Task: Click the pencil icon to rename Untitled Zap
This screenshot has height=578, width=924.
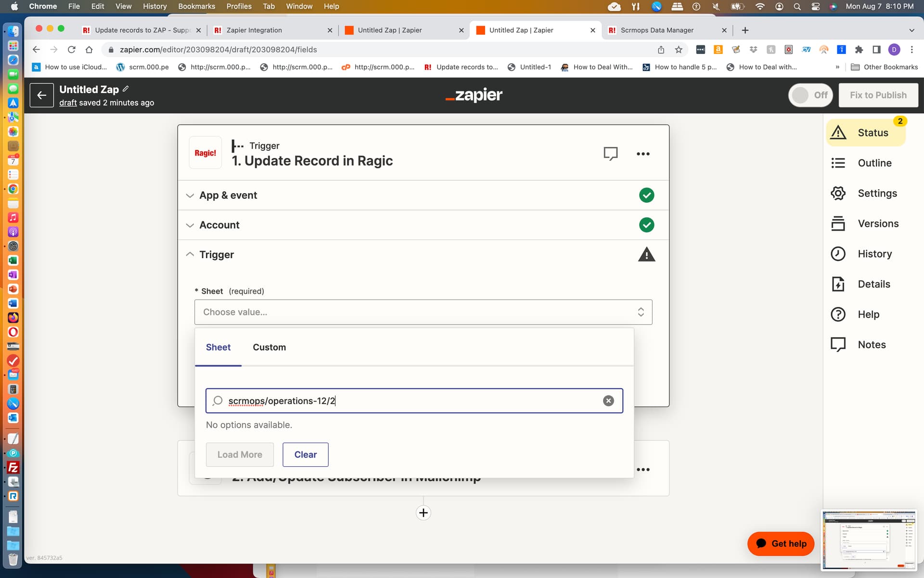Action: pos(126,89)
